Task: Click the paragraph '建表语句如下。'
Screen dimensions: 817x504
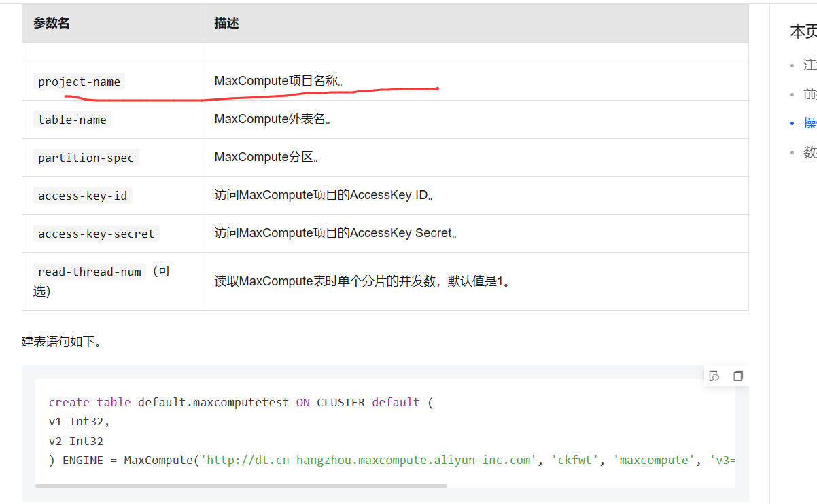Action: coord(62,341)
